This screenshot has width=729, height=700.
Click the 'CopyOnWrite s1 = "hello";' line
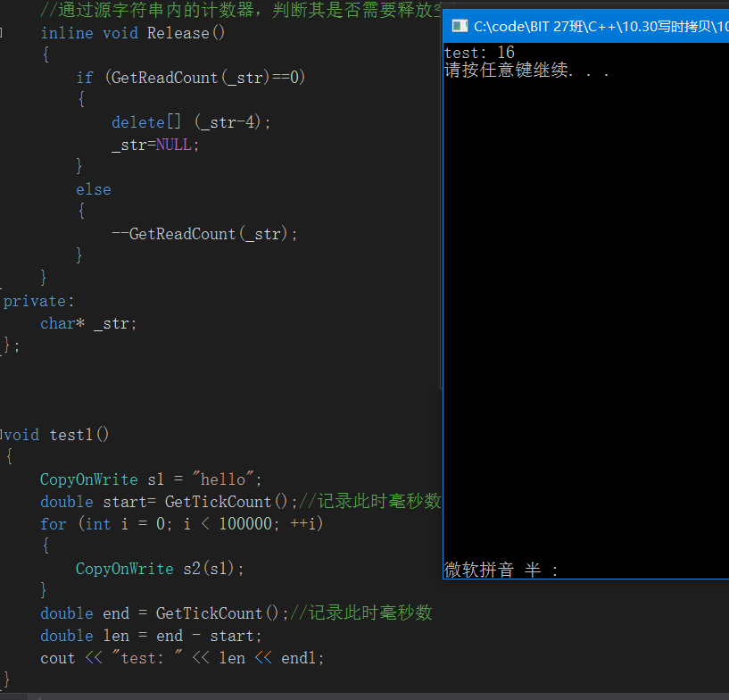(x=151, y=479)
